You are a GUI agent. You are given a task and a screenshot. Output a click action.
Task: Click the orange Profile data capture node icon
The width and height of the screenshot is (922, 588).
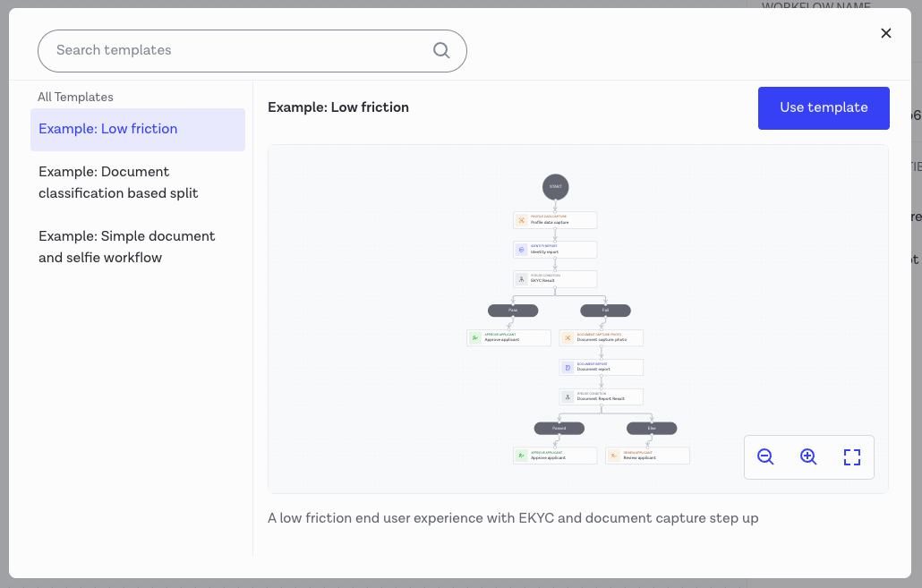point(521,219)
